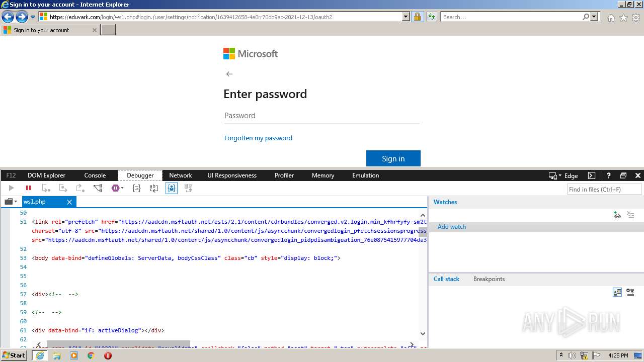The height and width of the screenshot is (362, 644).
Task: Click the add watch glasses icon
Action: click(617, 215)
